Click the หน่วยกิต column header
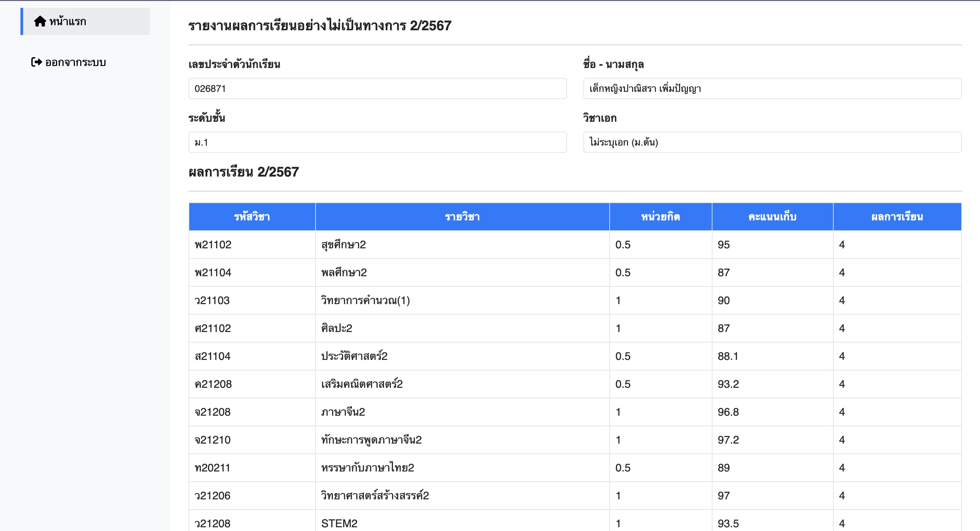980x531 pixels. click(660, 217)
